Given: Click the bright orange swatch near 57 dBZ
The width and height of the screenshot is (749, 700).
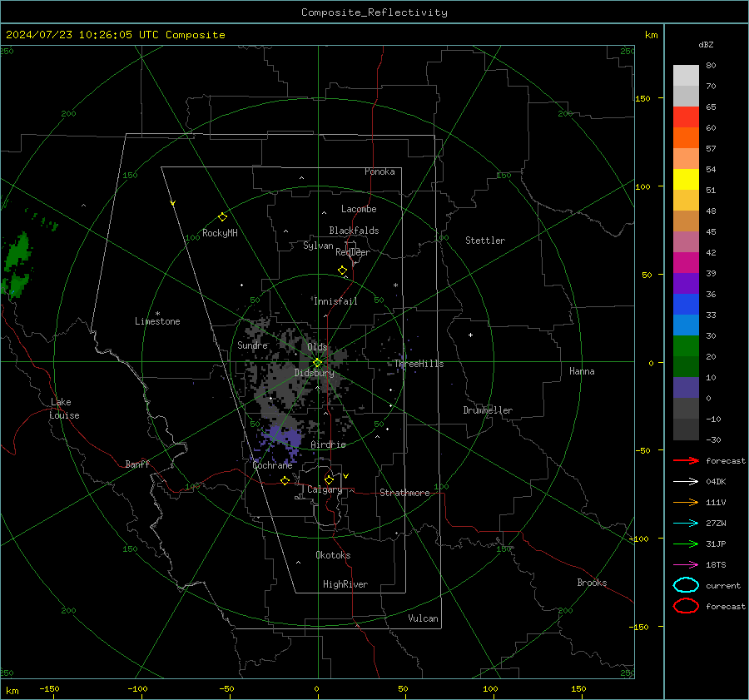Looking at the screenshot, I should click(686, 138).
